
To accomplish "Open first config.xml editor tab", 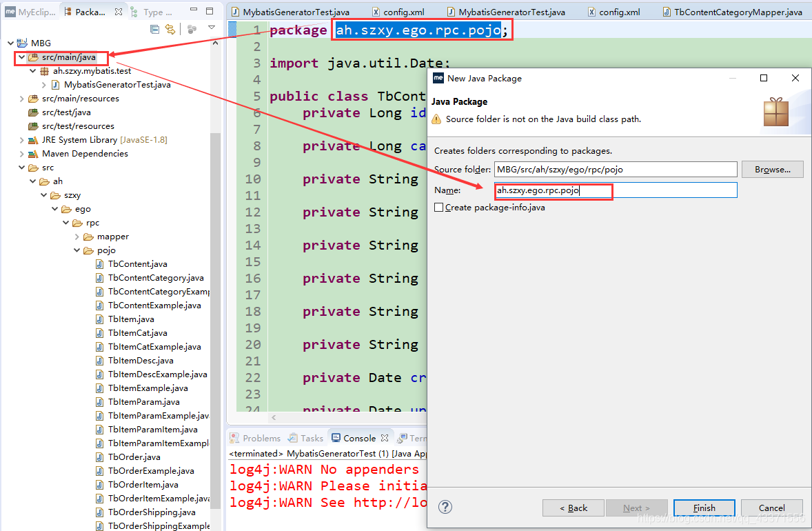I will tap(398, 12).
